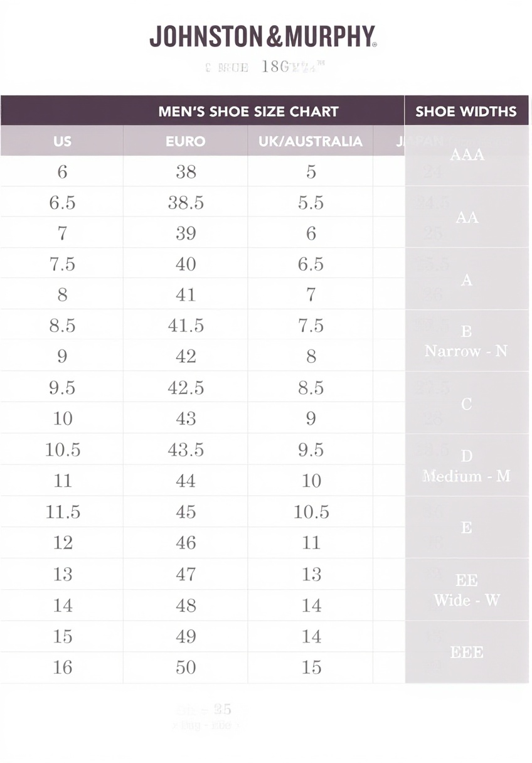
Task: Pick the D Medium - M width
Action: [466, 466]
